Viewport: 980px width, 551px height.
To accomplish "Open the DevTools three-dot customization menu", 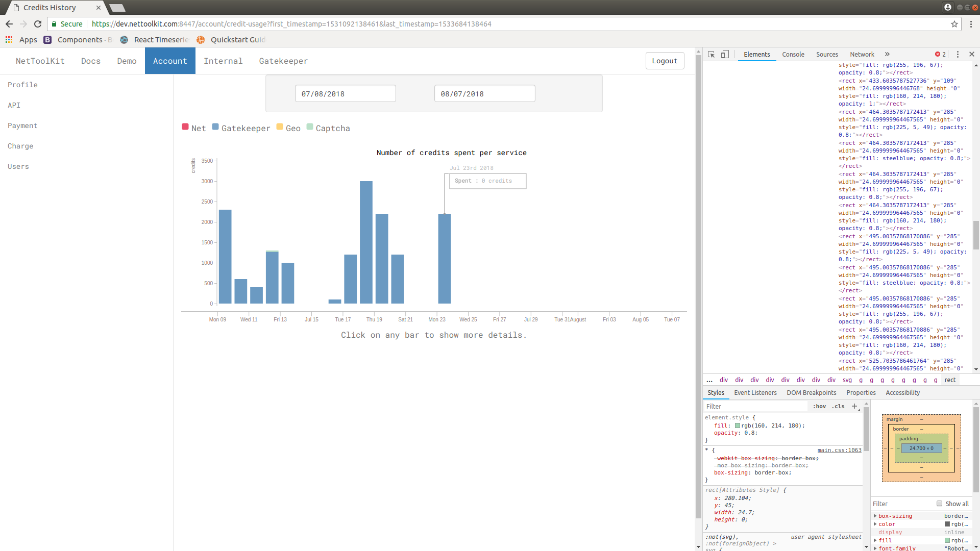I will [958, 54].
